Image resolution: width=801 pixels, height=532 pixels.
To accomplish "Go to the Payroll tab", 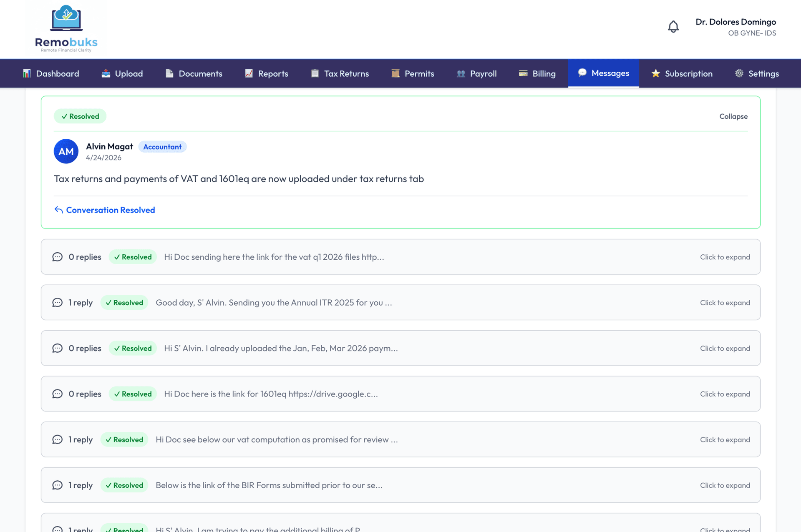I will (x=477, y=73).
